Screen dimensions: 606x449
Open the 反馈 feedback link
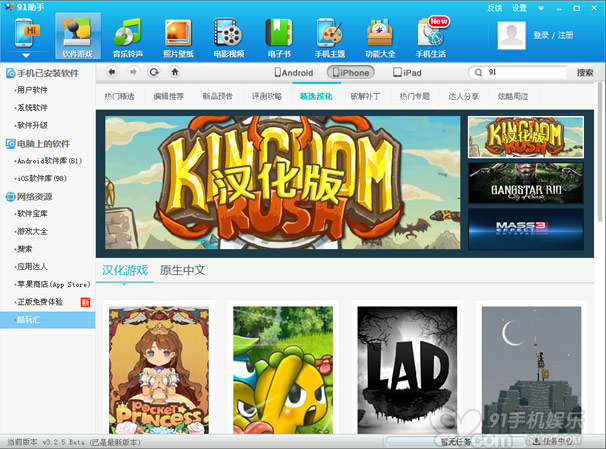[x=494, y=8]
